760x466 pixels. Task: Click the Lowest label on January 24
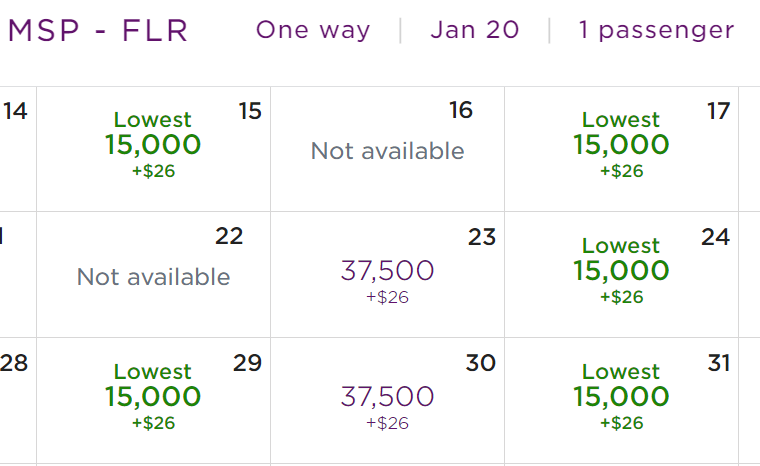[x=621, y=246]
